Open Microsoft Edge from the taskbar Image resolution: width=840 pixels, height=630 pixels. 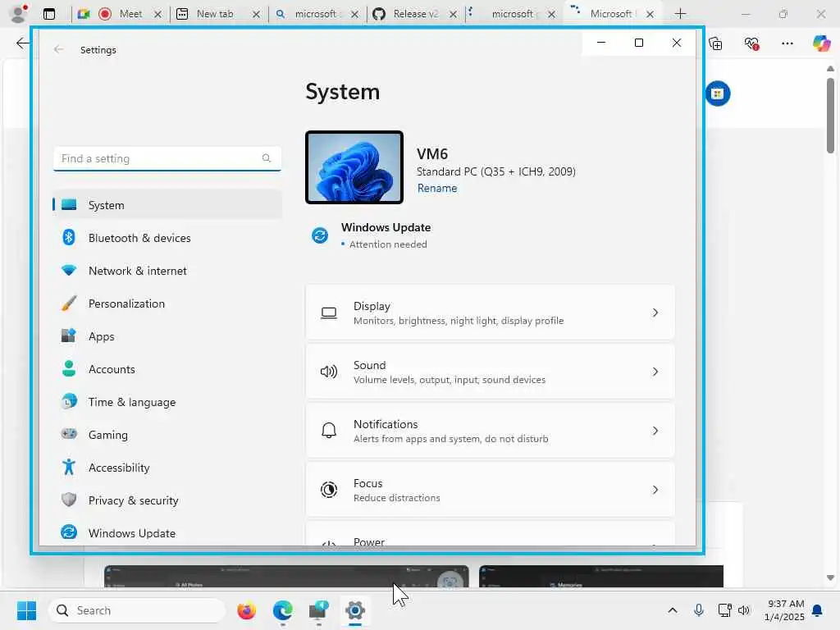pyautogui.click(x=282, y=610)
